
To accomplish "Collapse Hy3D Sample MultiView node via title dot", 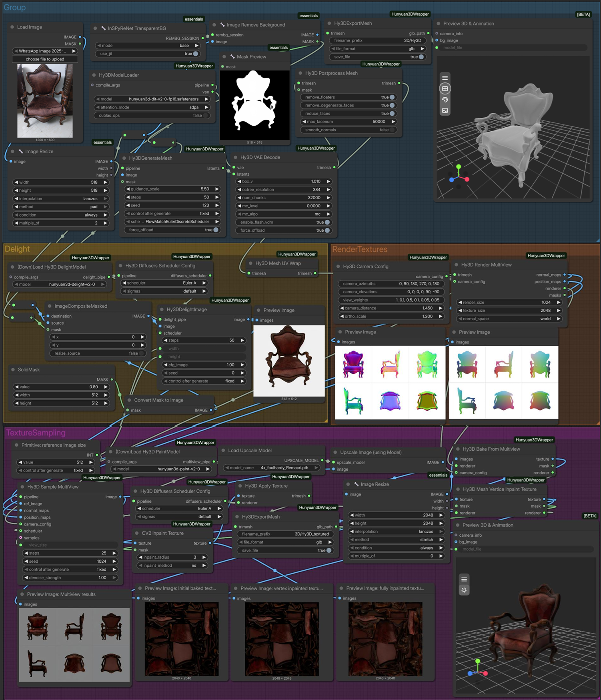I will pos(22,487).
